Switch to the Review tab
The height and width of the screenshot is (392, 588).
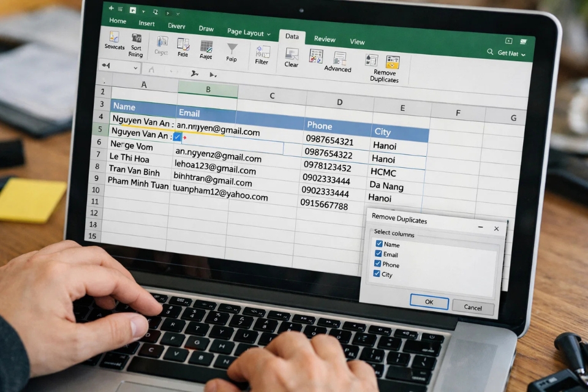(x=325, y=39)
